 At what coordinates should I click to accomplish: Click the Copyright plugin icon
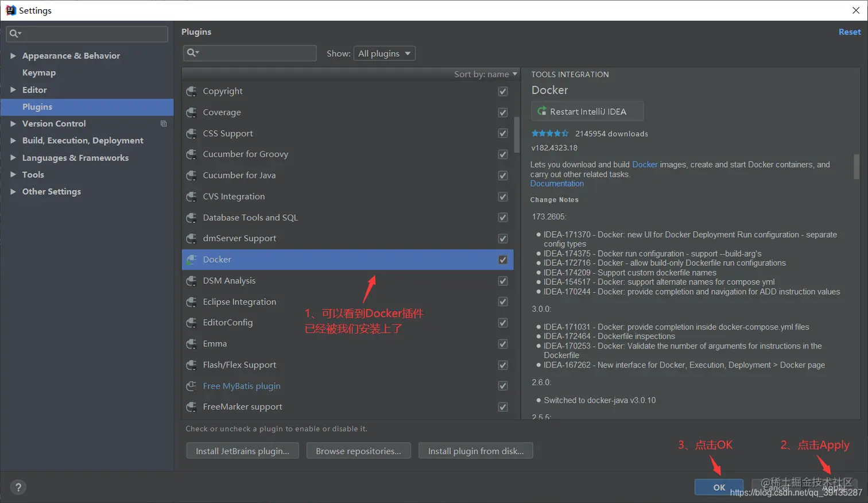pos(191,91)
